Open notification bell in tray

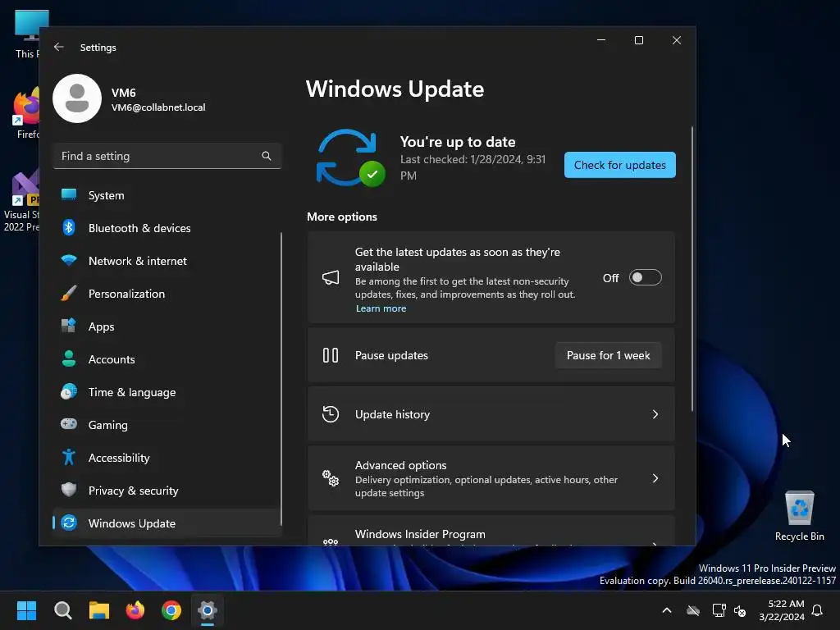pos(818,610)
